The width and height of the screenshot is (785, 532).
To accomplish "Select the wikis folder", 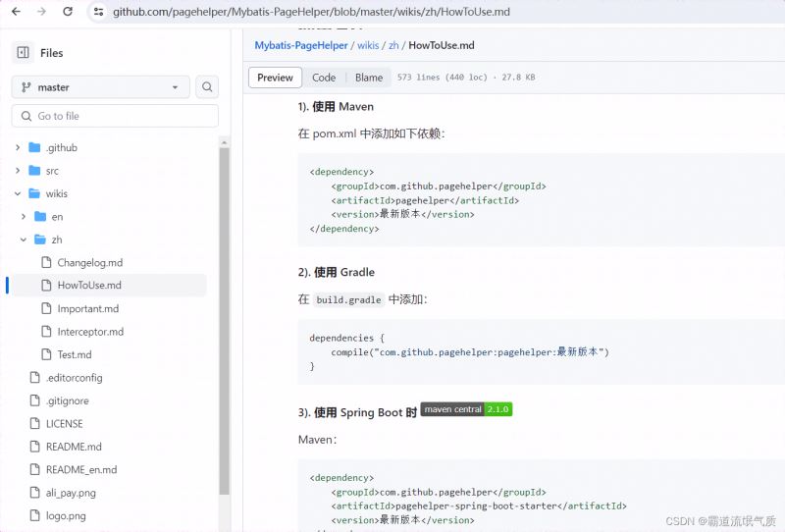I will point(57,194).
